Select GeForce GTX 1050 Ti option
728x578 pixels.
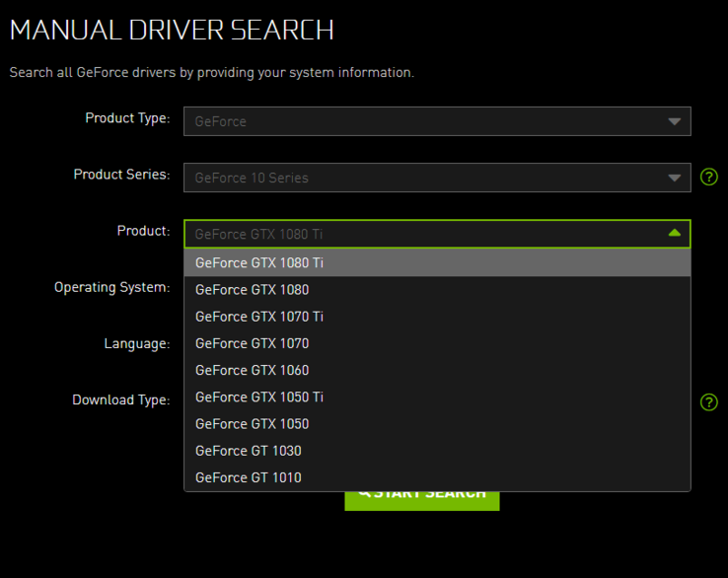pos(259,397)
